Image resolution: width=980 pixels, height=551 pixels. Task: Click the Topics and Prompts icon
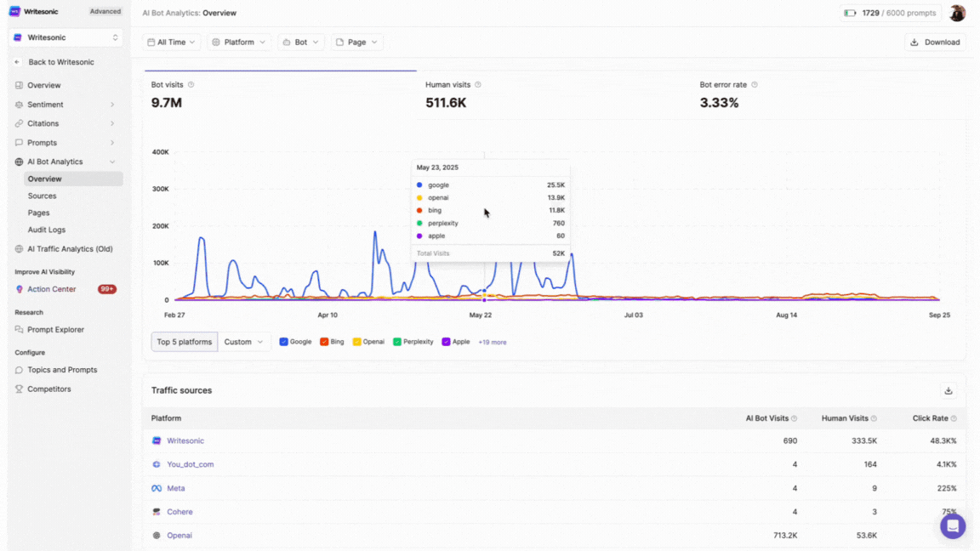tap(19, 370)
